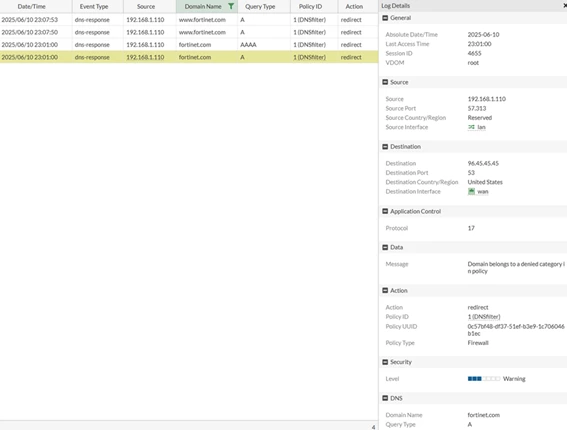Sort by Source column header
Screen dimensions: 567x430
point(146,7)
